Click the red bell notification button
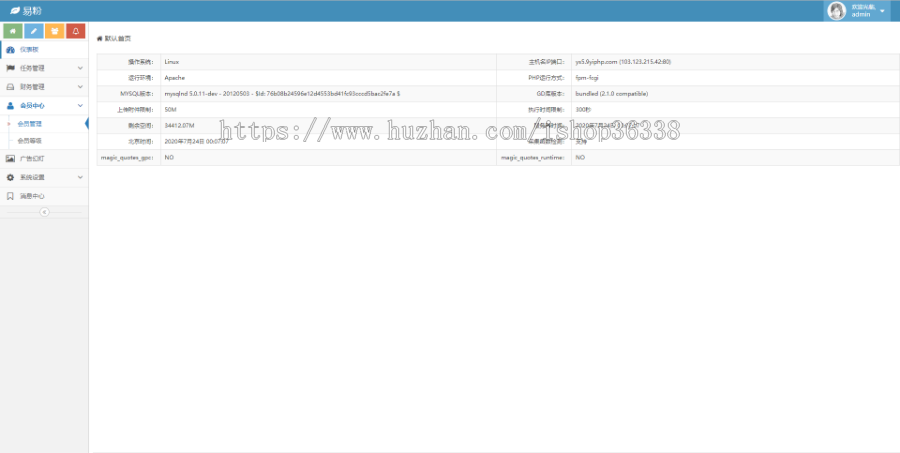Screen dimensions: 900x453 coord(76,31)
